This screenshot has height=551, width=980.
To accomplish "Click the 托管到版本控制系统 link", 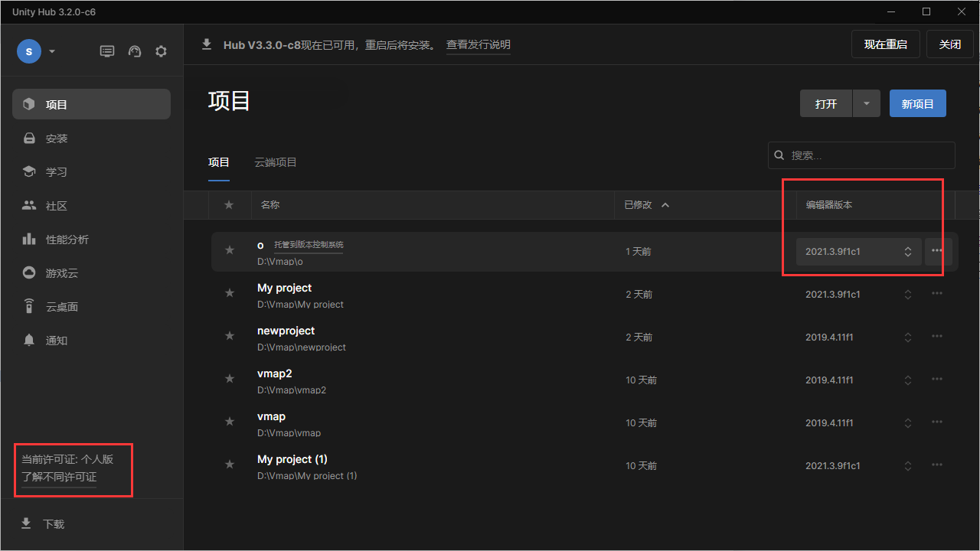I will [x=309, y=245].
